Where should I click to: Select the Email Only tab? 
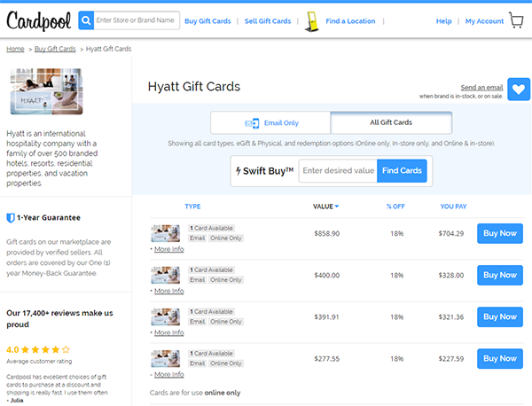tap(270, 123)
